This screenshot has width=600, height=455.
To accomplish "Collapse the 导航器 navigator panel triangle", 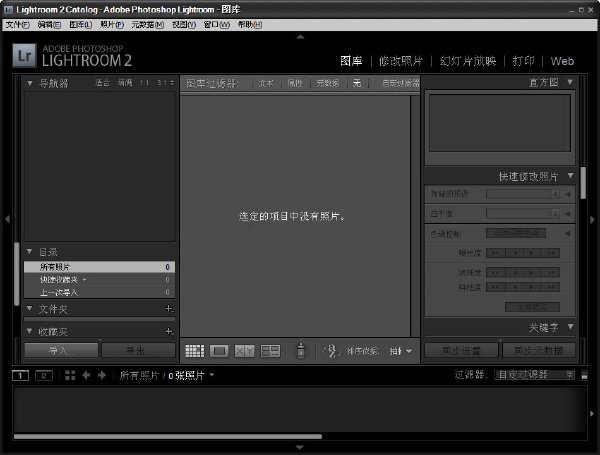I will click(29, 83).
